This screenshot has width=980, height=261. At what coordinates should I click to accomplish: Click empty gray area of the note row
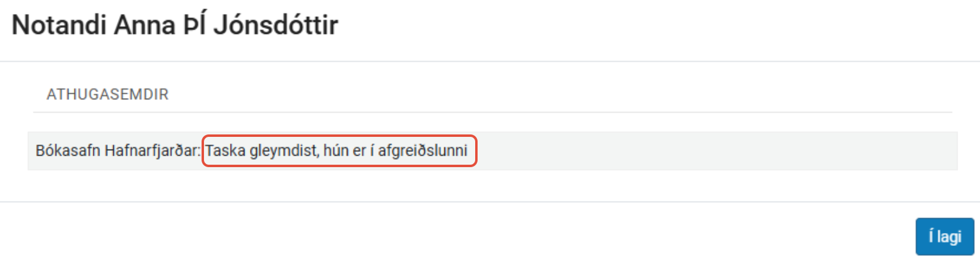pyautogui.click(x=714, y=151)
